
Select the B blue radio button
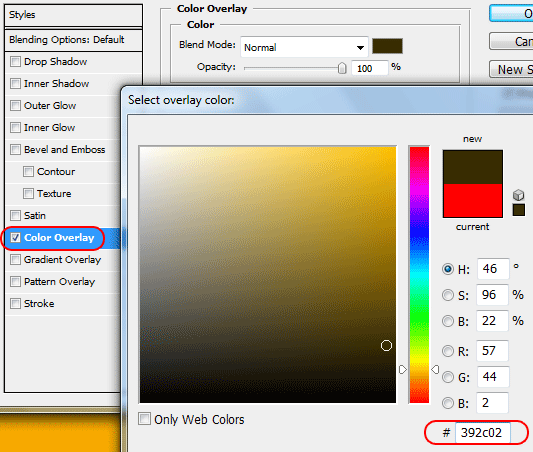pyautogui.click(x=448, y=403)
